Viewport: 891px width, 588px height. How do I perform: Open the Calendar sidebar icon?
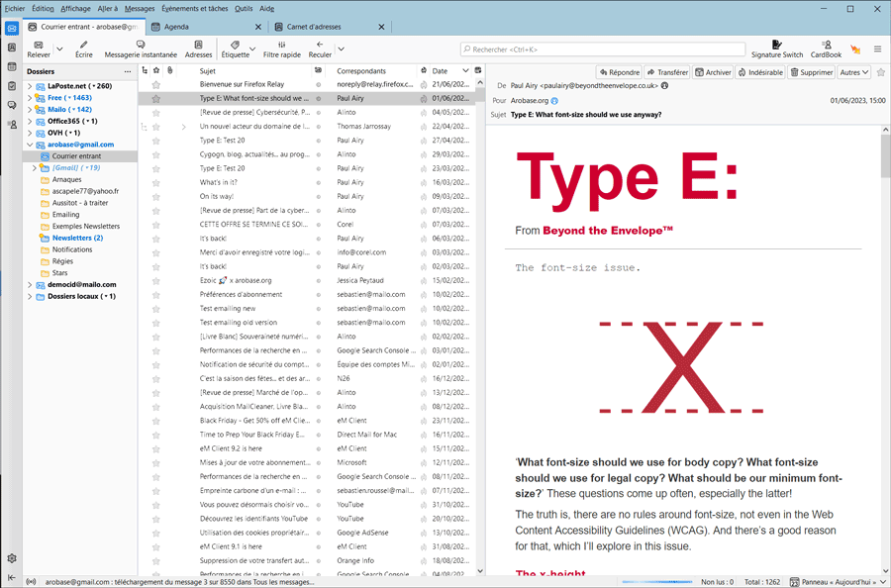[x=11, y=67]
